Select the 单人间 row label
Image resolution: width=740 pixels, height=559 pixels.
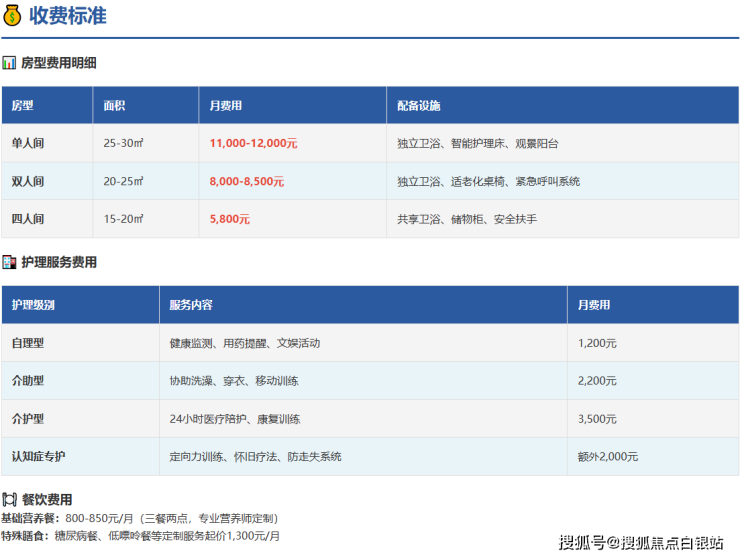click(28, 143)
